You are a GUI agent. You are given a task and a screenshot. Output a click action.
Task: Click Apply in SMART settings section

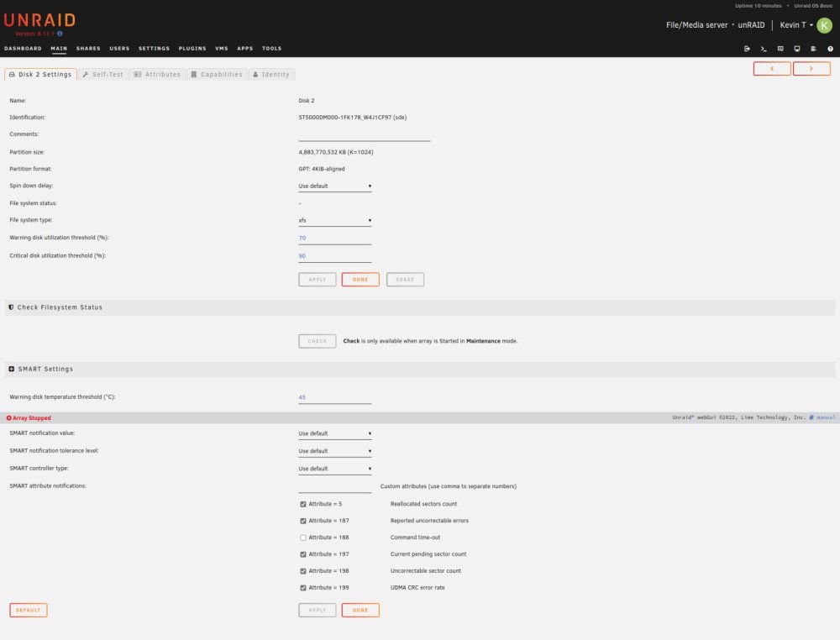pos(318,610)
